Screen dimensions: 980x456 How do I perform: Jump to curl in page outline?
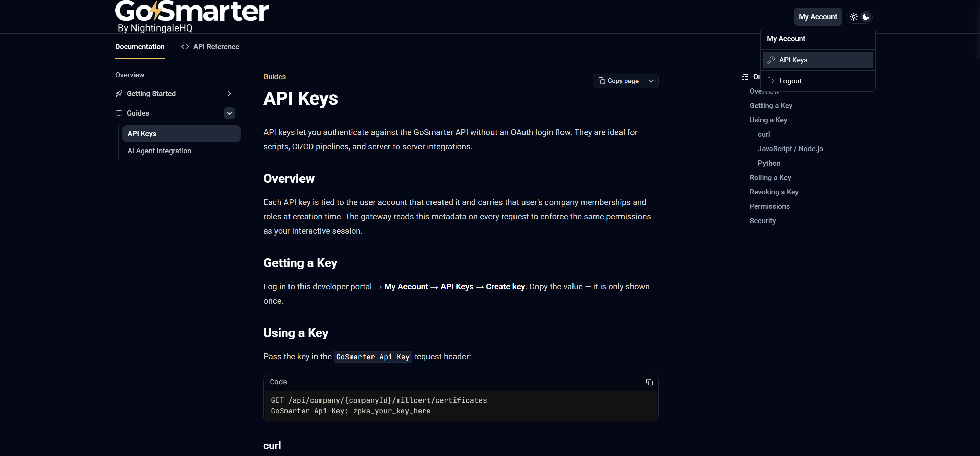click(764, 135)
